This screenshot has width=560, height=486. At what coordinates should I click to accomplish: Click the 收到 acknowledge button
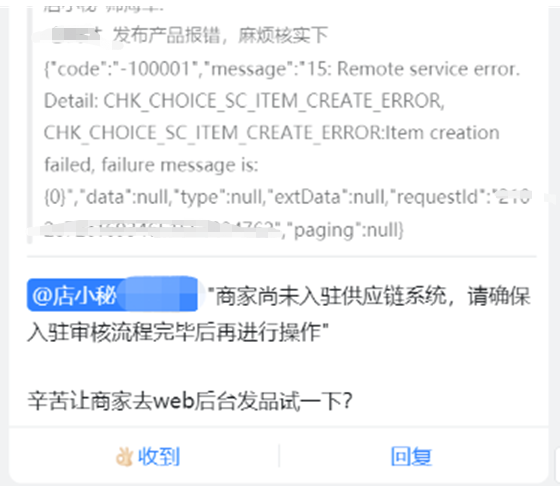click(x=148, y=456)
